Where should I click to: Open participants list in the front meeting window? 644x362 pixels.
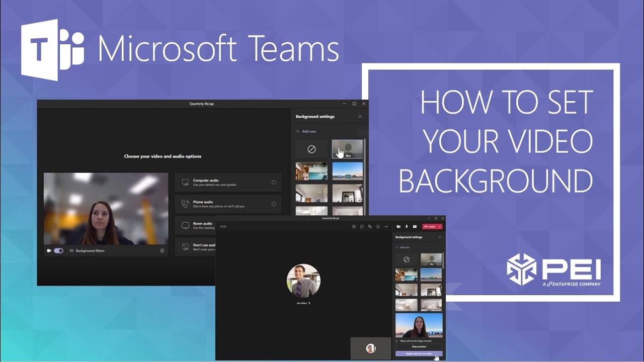[x=354, y=227]
